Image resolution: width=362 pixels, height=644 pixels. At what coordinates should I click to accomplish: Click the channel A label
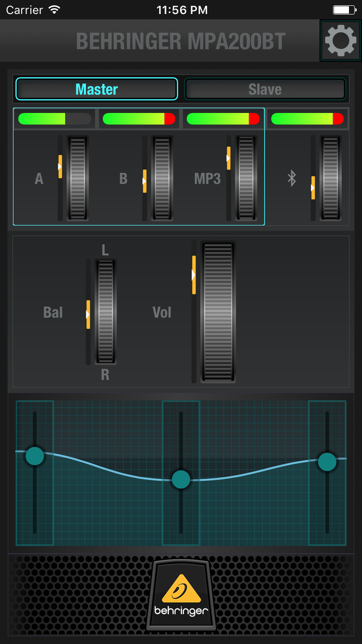coord(39,179)
